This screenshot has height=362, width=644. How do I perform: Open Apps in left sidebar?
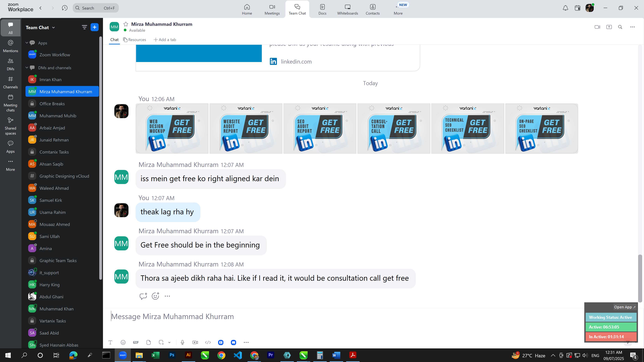coord(11,147)
